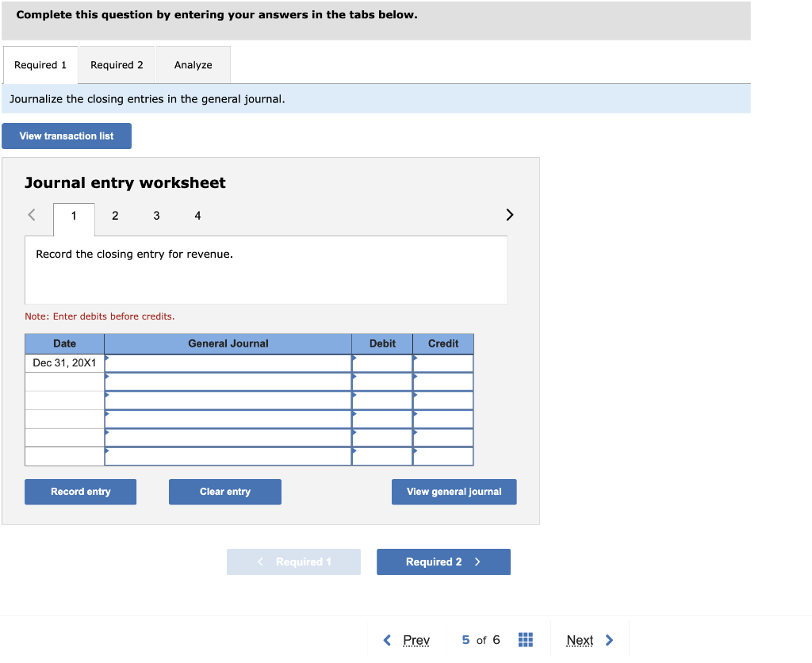This screenshot has height=663, width=812.
Task: Switch to the Required 1 tab
Action: tap(40, 65)
